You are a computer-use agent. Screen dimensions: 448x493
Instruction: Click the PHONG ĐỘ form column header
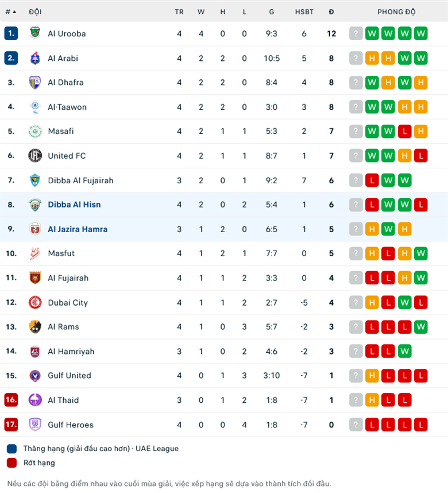[x=396, y=11]
